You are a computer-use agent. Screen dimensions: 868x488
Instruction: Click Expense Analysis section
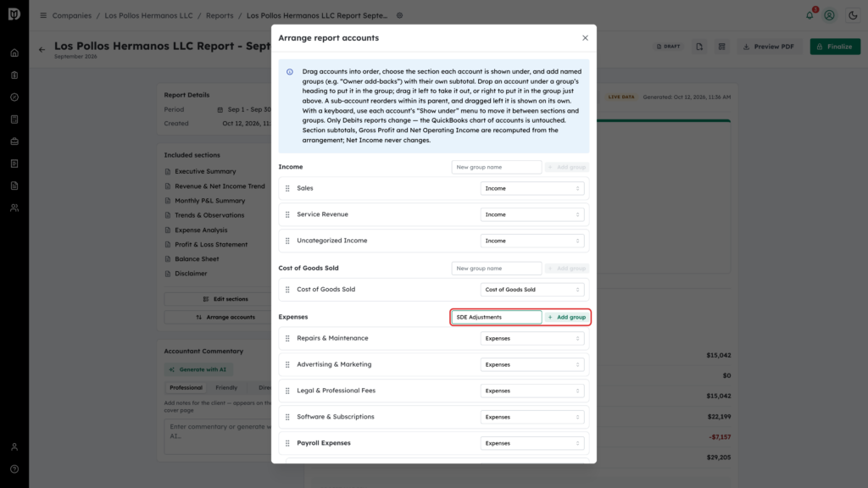201,230
